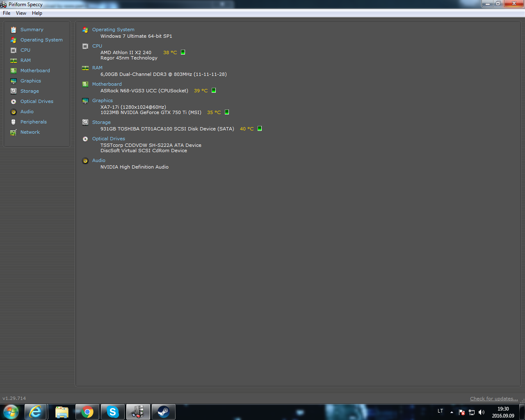The image size is (525, 420).
Task: Click the green motherboard temperature indicator
Action: [x=214, y=90]
